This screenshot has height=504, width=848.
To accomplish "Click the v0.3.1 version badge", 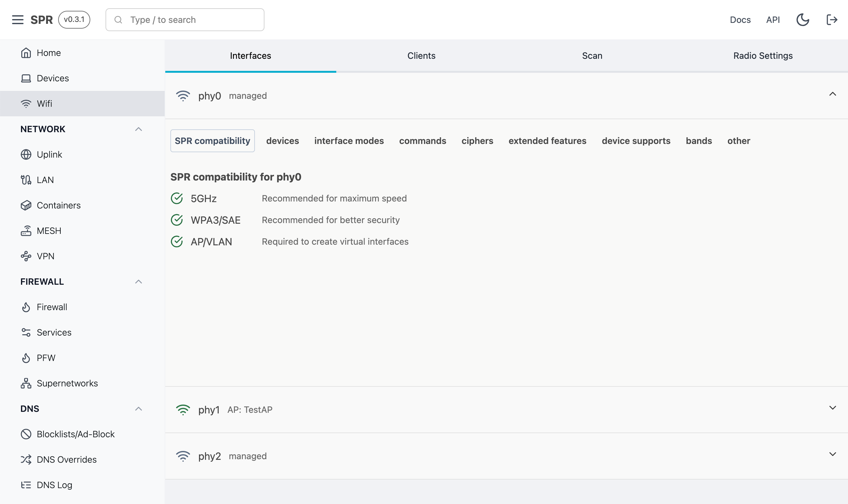I will point(74,20).
